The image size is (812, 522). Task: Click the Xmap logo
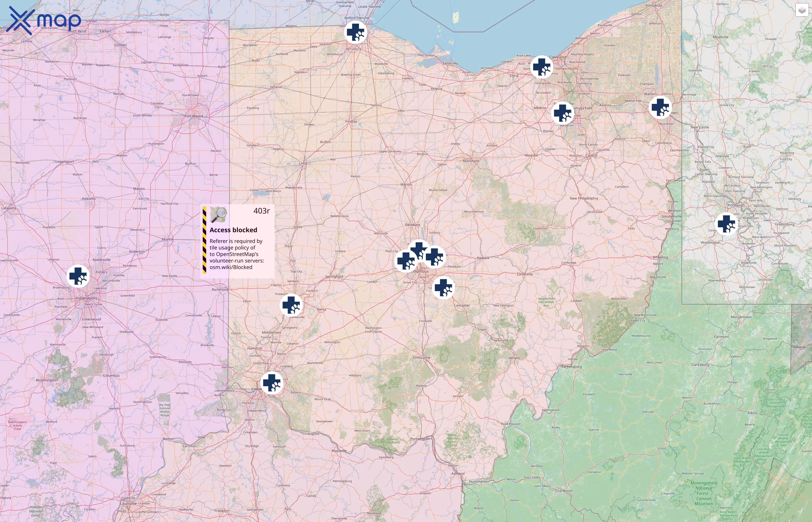tap(45, 21)
